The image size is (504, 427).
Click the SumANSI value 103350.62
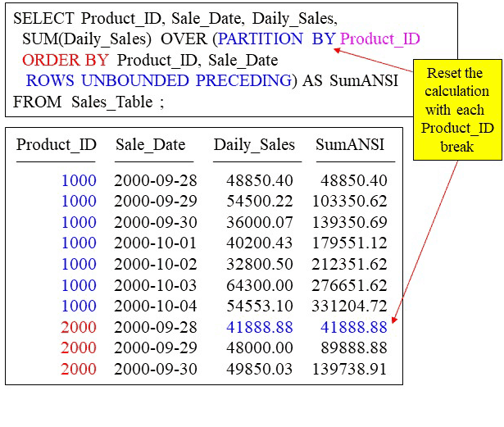(354, 201)
